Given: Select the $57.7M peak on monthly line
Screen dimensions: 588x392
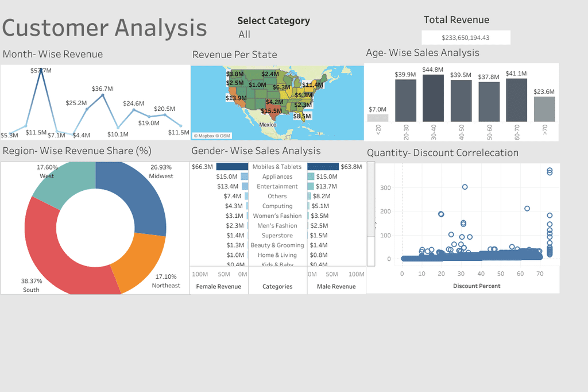Looking at the screenshot, I should coord(41,70).
